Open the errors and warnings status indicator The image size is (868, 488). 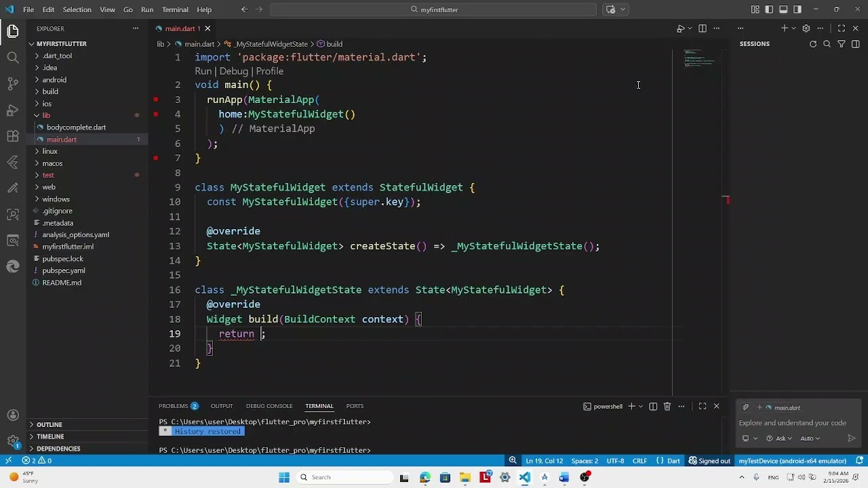[x=37, y=461]
